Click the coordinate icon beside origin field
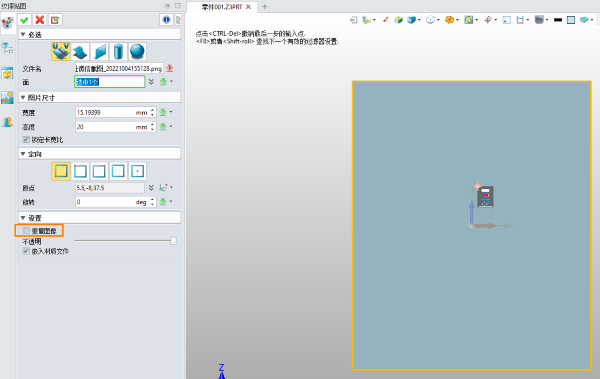This screenshot has width=600, height=379. [163, 188]
